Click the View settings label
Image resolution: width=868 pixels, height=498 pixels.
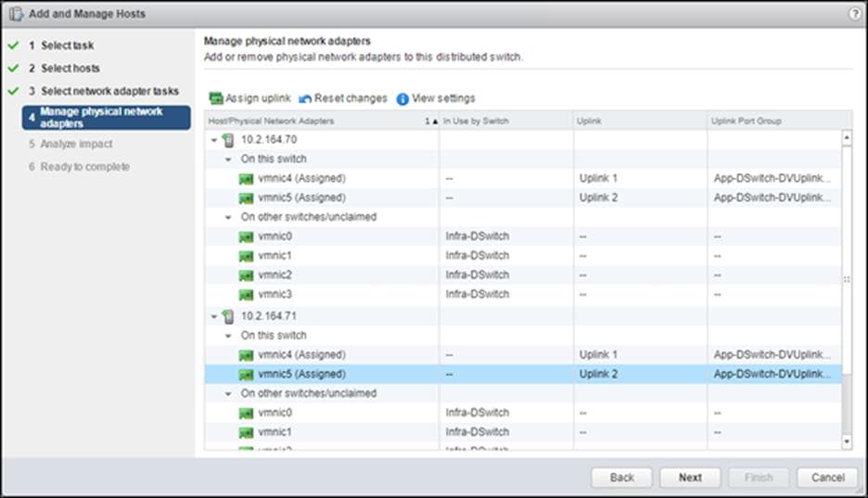pos(443,98)
